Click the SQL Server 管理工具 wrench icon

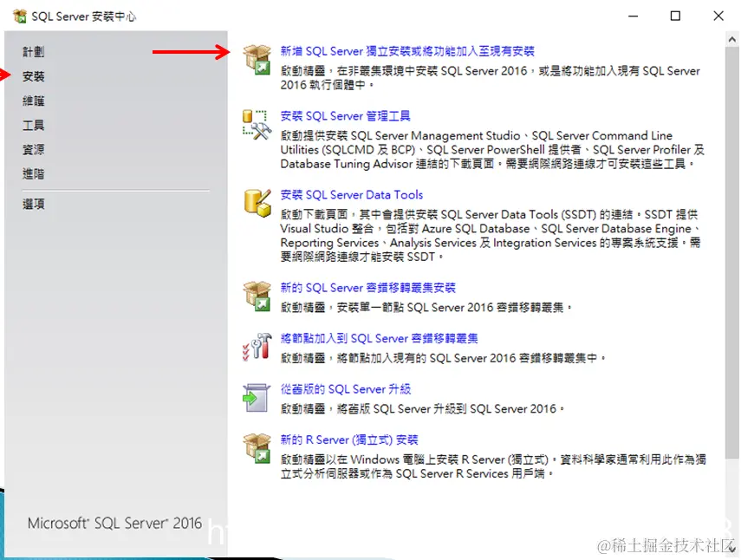[257, 126]
